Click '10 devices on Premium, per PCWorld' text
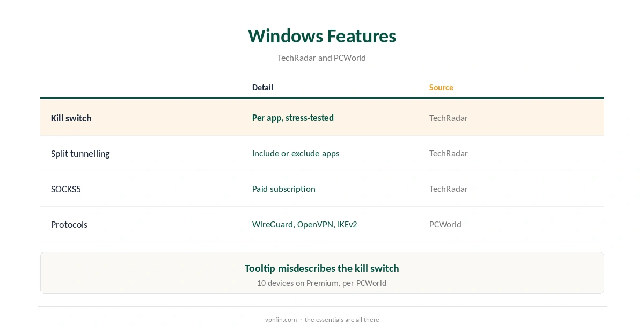 (x=322, y=283)
